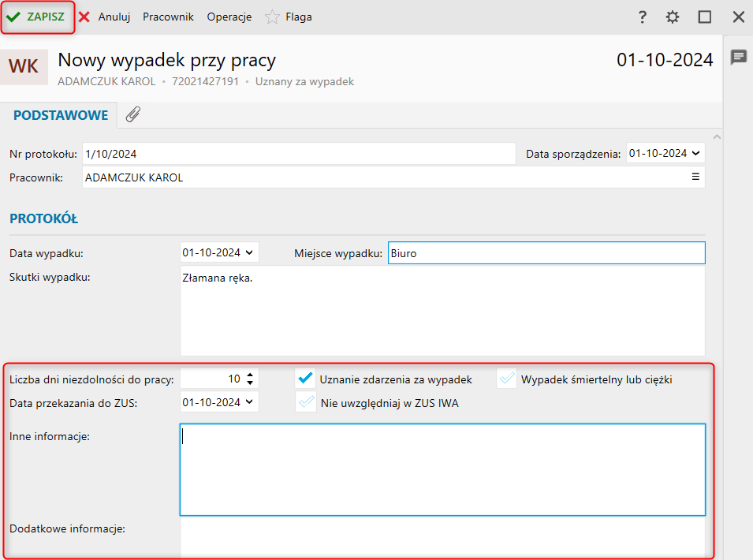
Task: Open the Operacje menu
Action: 229,17
